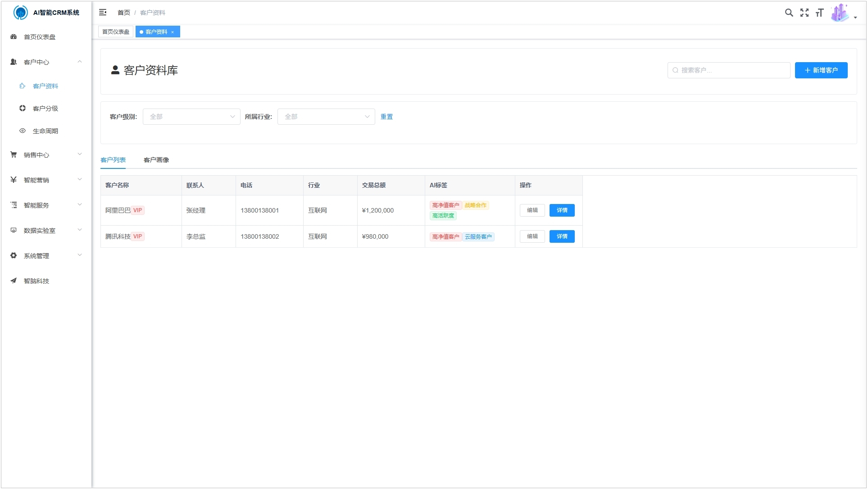The image size is (868, 490).
Task: Toggle fullscreen mode icon
Action: (804, 13)
